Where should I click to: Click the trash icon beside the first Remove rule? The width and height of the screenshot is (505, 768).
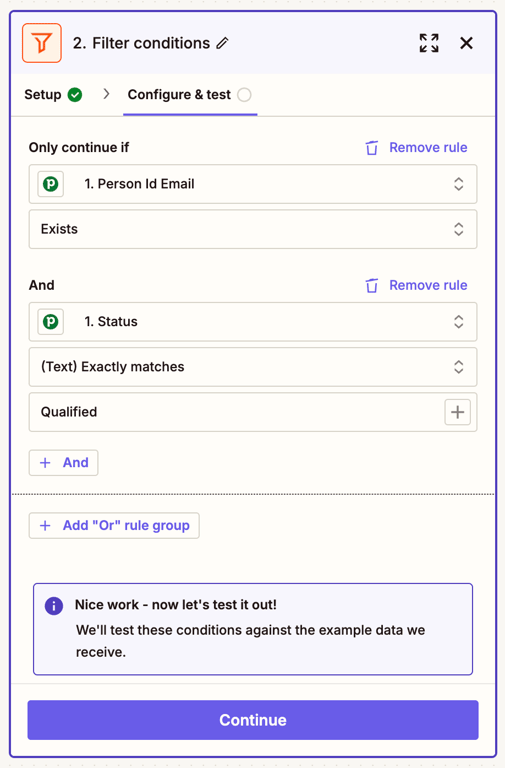(372, 147)
